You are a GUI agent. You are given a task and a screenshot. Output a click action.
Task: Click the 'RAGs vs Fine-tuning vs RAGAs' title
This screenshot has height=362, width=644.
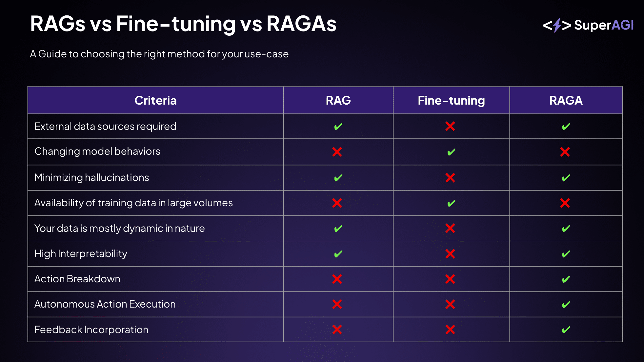(x=183, y=24)
